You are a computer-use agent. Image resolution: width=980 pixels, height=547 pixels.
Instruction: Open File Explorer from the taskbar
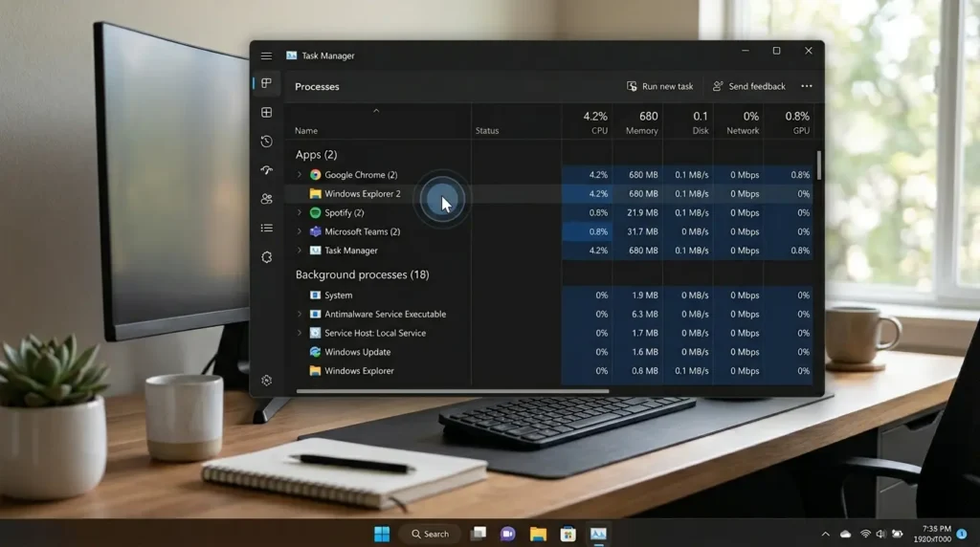click(x=538, y=534)
